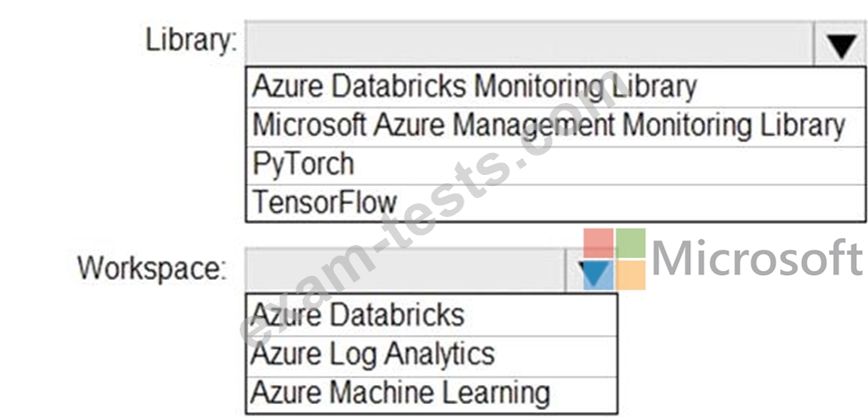Viewport: 868px width, 417px height.
Task: Click the Library label
Action: point(191,40)
